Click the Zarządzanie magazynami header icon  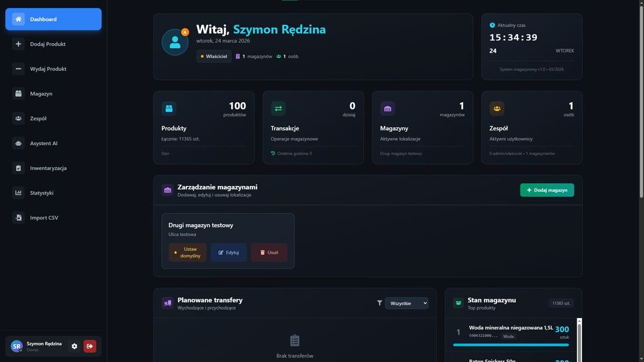pos(167,190)
